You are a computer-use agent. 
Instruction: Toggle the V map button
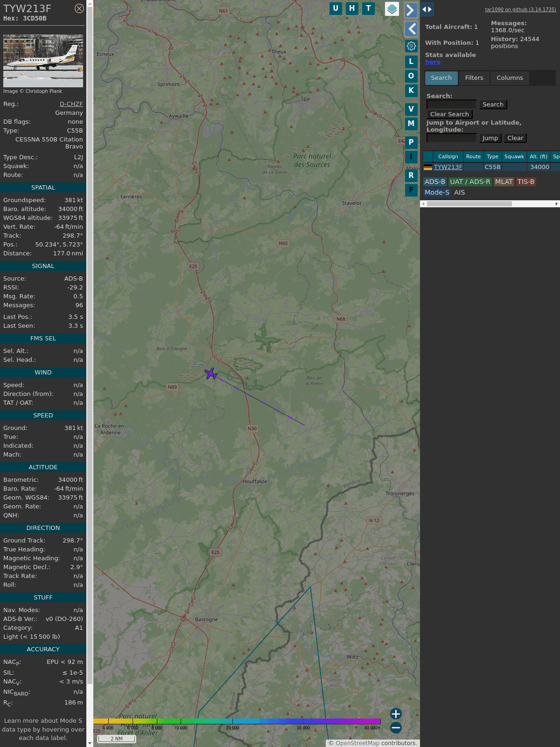411,109
